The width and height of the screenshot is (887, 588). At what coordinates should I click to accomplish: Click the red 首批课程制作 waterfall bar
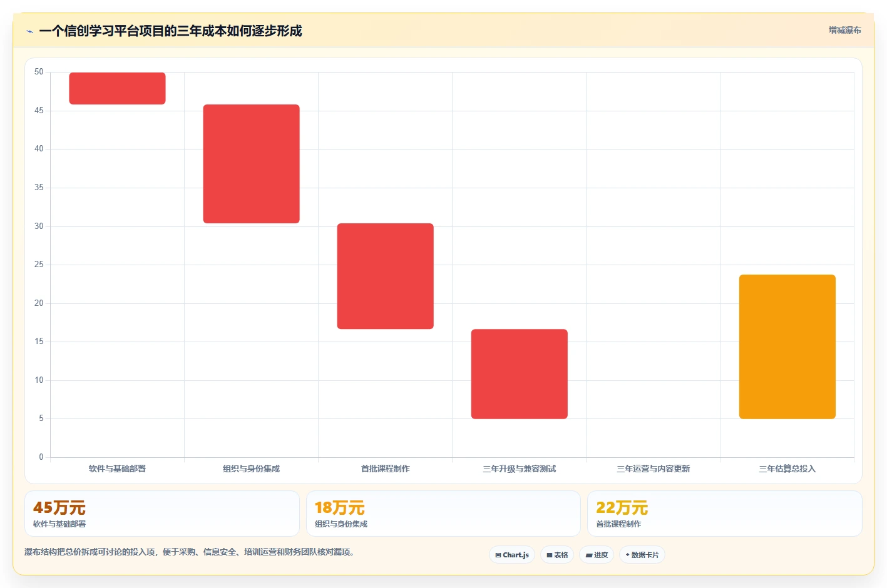385,276
